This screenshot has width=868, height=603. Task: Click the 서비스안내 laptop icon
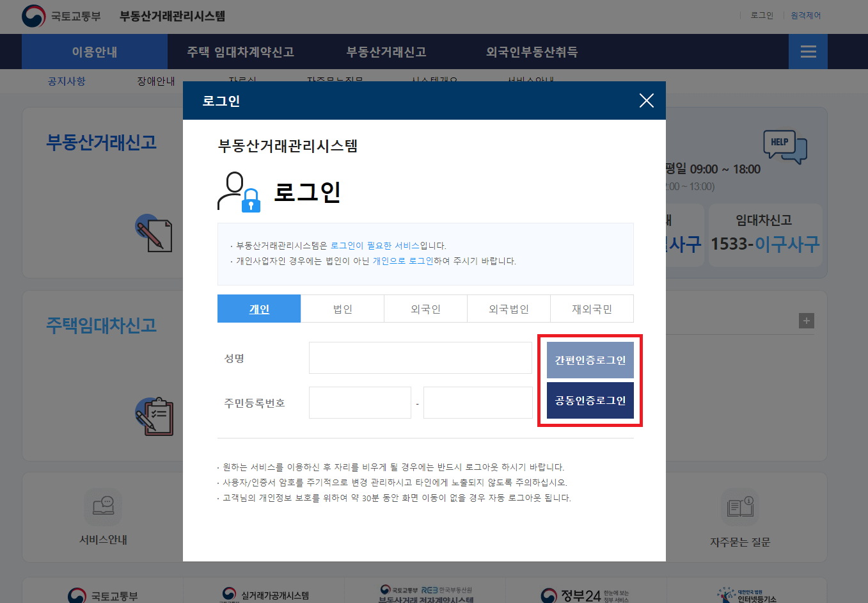(102, 506)
